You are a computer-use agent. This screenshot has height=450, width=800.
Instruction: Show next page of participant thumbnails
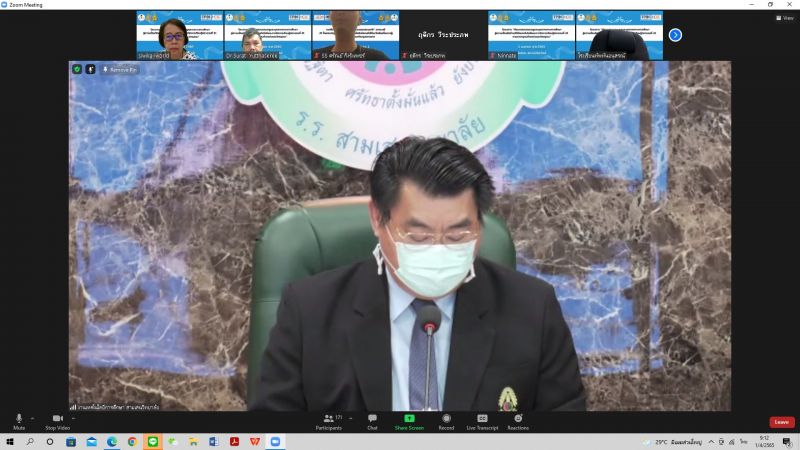coord(675,35)
